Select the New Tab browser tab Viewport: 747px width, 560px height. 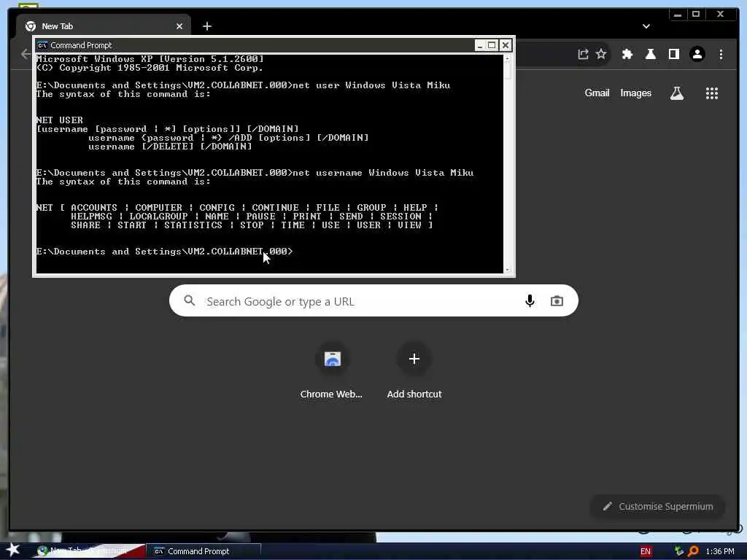pos(104,26)
